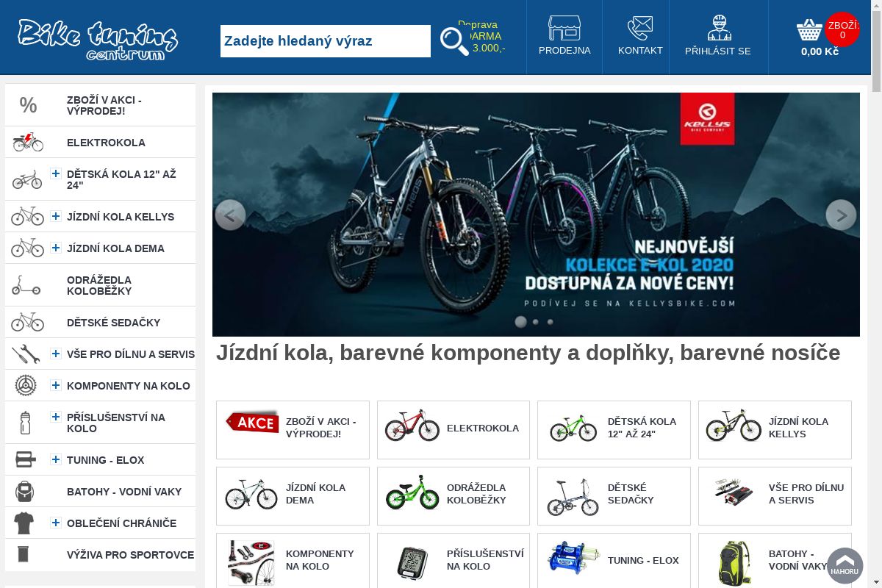This screenshot has height=588, width=882.
Task: Click the percent icon for sale items
Action: [28, 105]
